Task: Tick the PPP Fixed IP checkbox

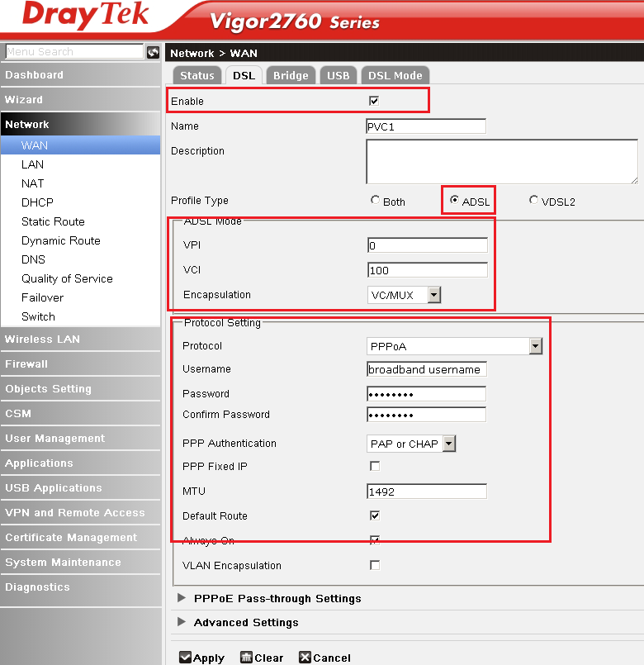Action: (x=375, y=467)
